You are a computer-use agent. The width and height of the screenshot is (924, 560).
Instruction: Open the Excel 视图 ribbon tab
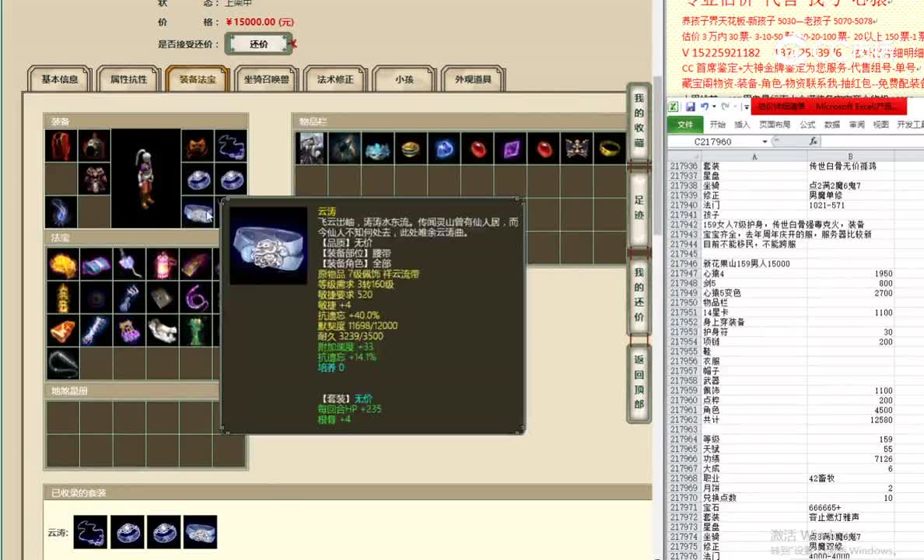881,124
